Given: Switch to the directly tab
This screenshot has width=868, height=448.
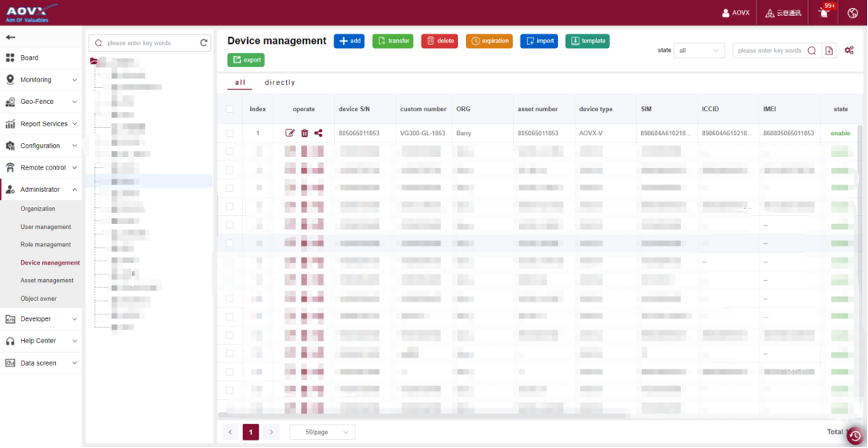Looking at the screenshot, I should tap(280, 82).
